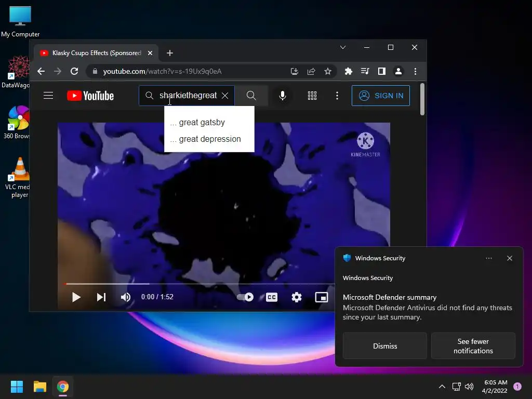Open the Windows Security notification options

pos(488,258)
